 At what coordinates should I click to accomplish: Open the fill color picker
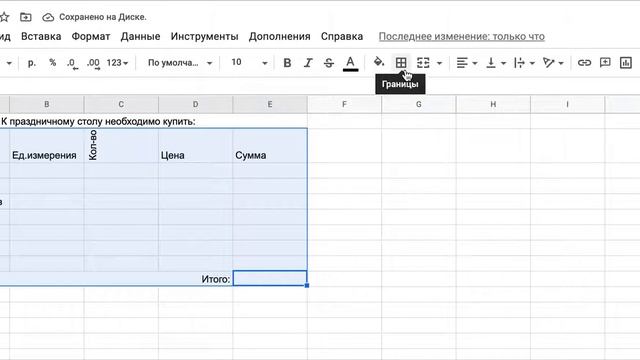[x=379, y=62]
